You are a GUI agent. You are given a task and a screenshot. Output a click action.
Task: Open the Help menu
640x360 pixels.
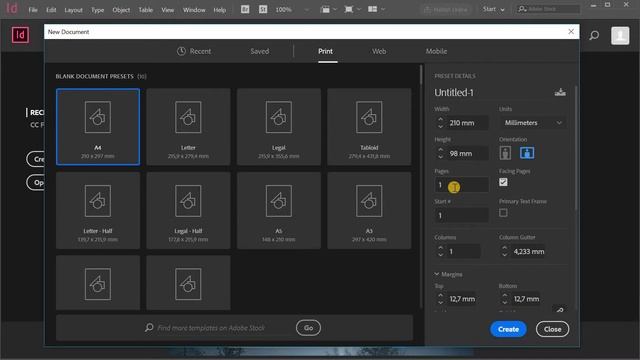[x=220, y=10]
